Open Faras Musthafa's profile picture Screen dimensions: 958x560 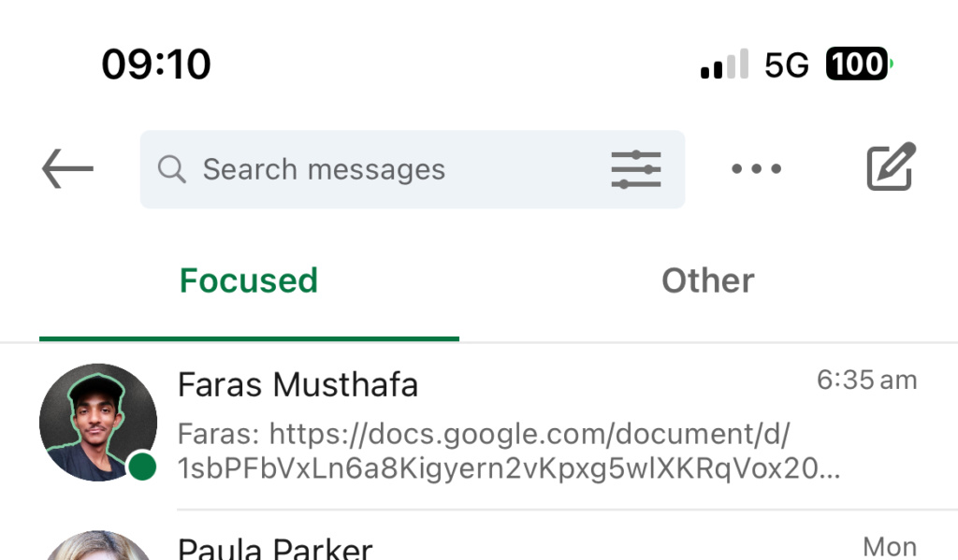pyautogui.click(x=97, y=422)
